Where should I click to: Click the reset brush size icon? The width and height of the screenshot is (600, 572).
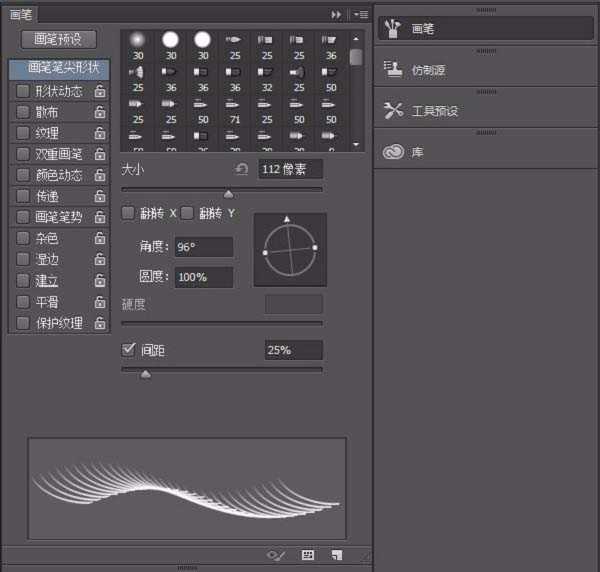(x=241, y=170)
